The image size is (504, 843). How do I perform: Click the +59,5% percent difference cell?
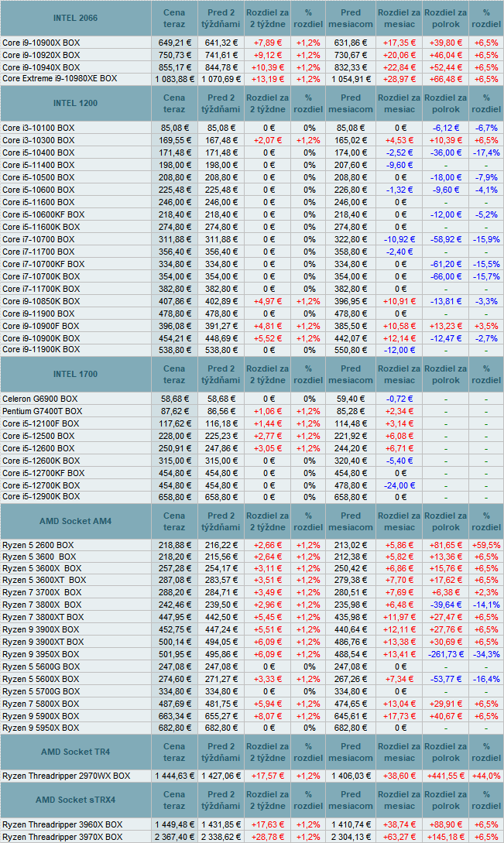pos(486,545)
